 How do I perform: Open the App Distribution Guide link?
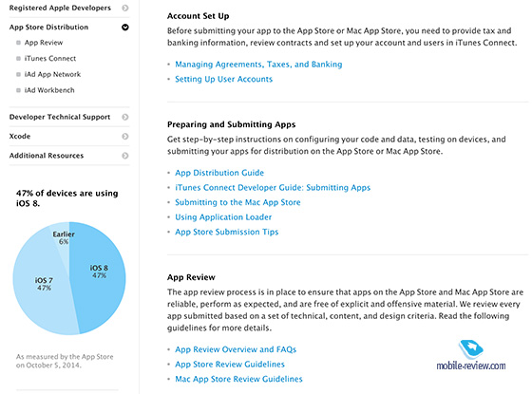[219, 173]
